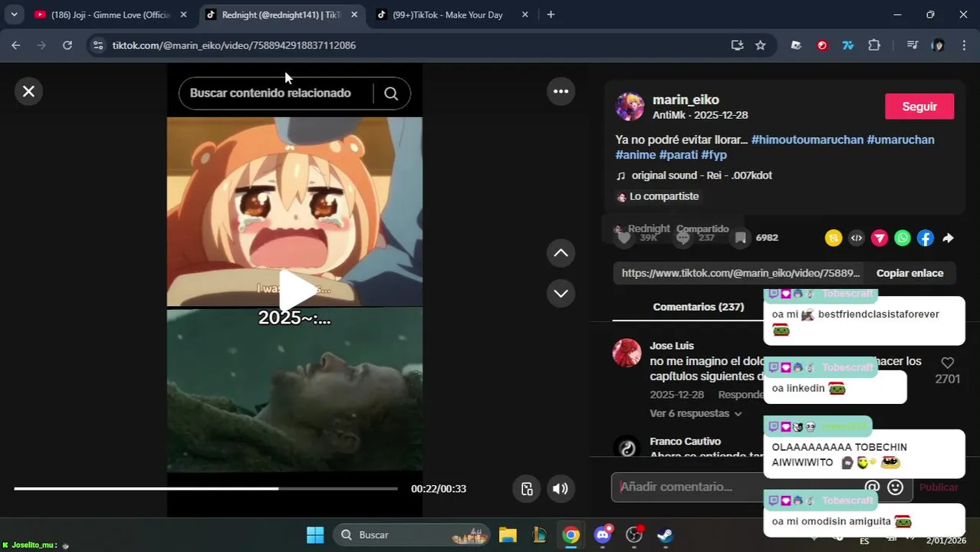Image resolution: width=980 pixels, height=552 pixels.
Task: Close the Joji - Gimme Love tab
Action: (183, 15)
